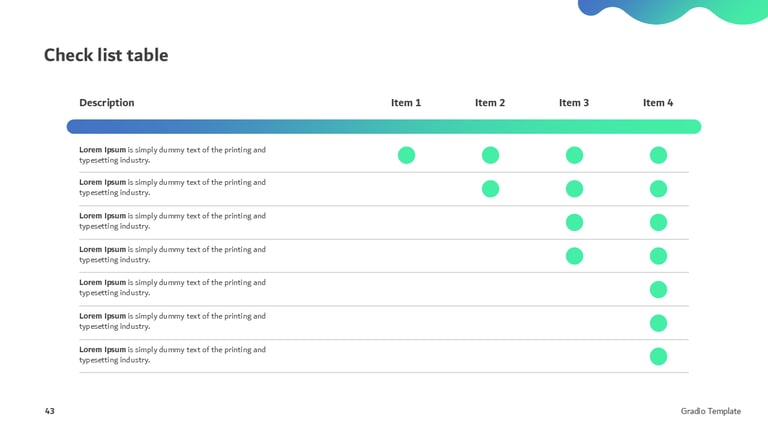Click the Item 4 dot in the third row

coord(658,222)
